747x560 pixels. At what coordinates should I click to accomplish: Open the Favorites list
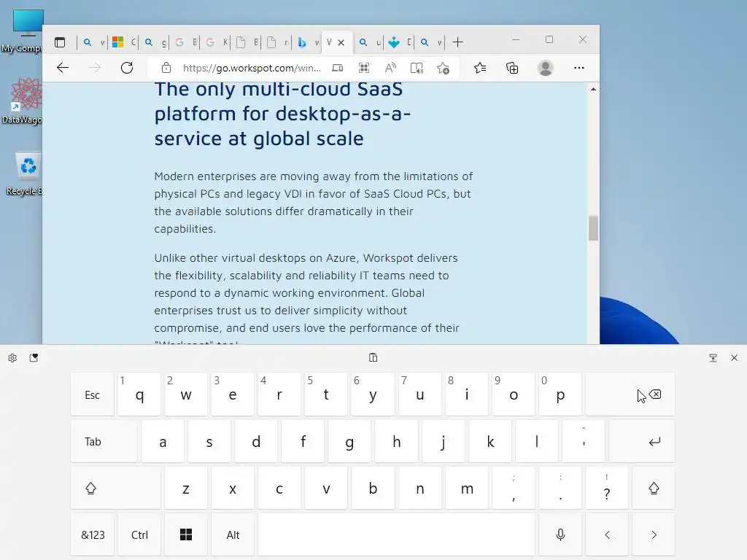480,68
